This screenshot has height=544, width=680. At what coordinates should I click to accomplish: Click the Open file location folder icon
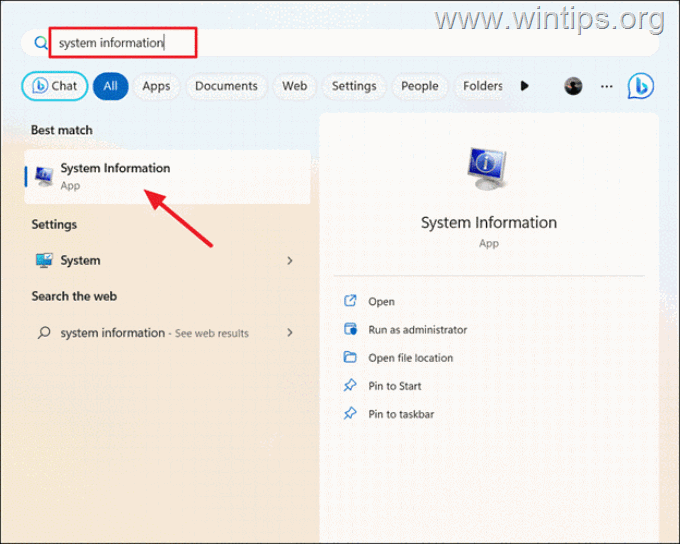pos(350,357)
